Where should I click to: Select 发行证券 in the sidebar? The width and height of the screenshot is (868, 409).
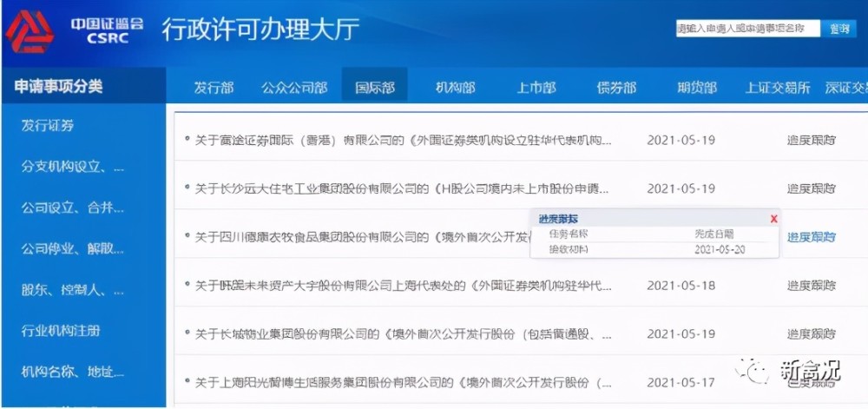[x=47, y=126]
